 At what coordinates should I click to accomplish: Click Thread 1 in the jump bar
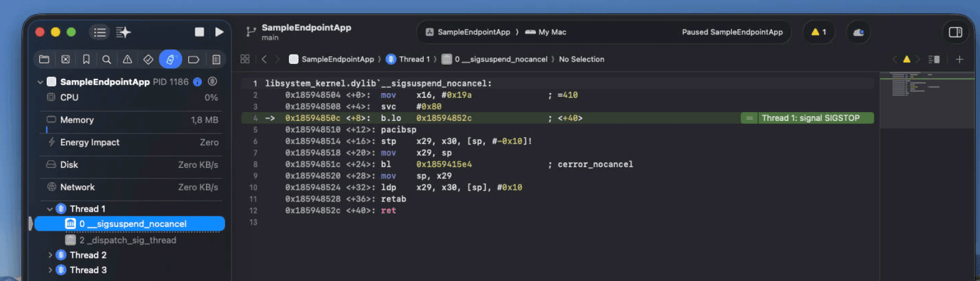click(x=408, y=59)
